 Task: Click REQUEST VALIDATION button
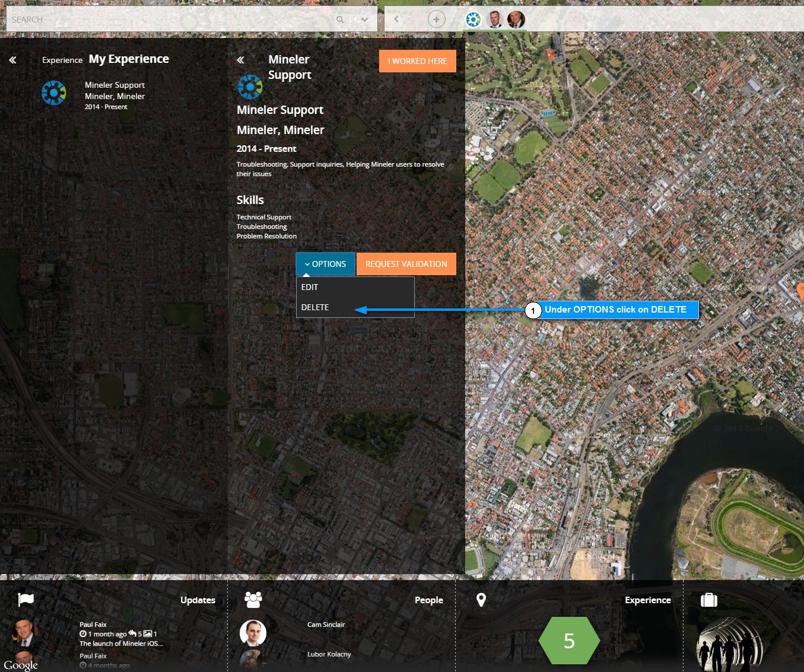point(406,264)
